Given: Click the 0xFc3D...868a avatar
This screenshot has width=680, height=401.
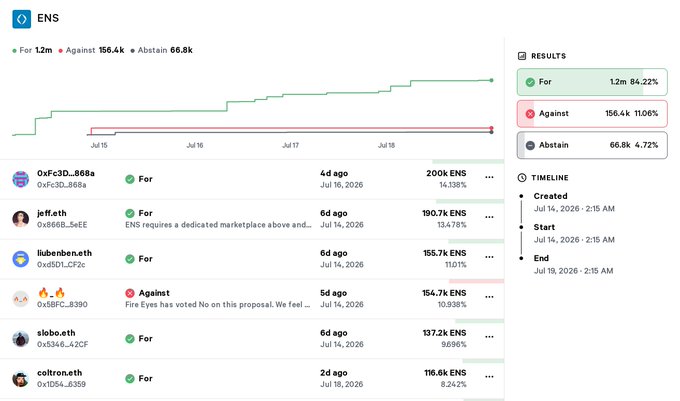Looking at the screenshot, I should pyautogui.click(x=20, y=179).
